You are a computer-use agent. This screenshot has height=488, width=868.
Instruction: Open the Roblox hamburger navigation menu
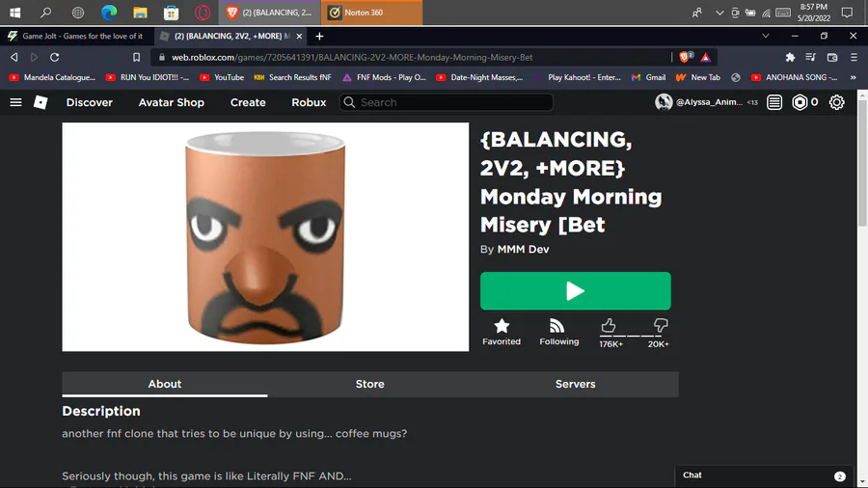pyautogui.click(x=15, y=102)
